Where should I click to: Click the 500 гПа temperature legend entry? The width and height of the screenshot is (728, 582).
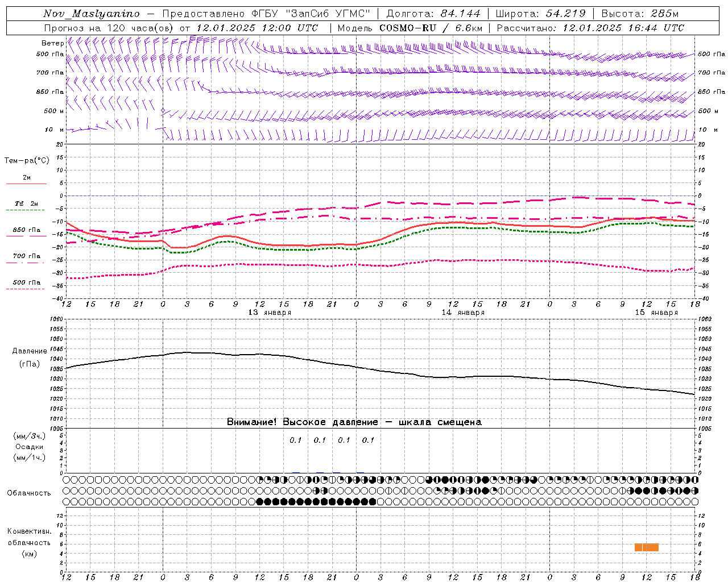27,282
